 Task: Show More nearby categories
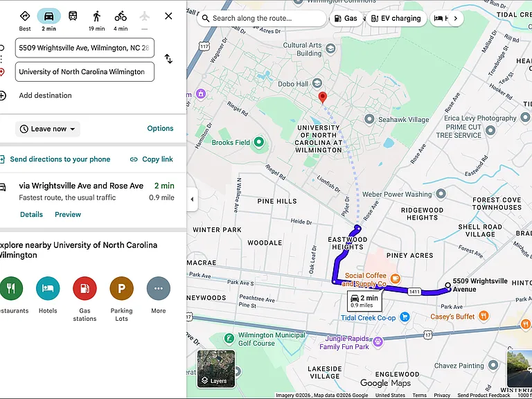[x=159, y=288]
